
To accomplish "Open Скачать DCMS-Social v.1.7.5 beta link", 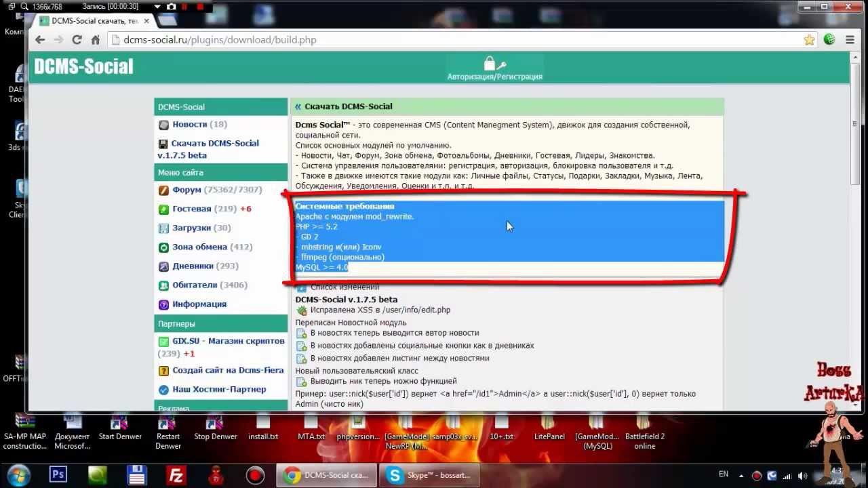I will [x=209, y=149].
